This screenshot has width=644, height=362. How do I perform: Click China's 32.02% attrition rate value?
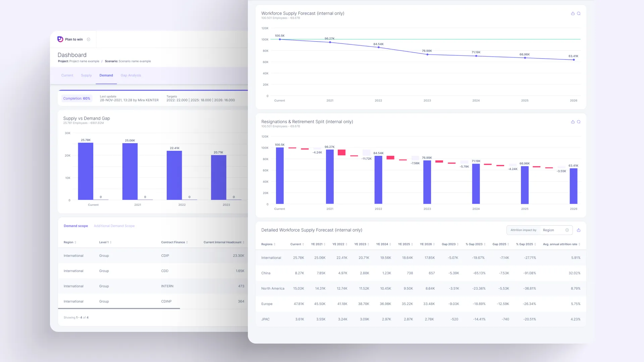574,273
